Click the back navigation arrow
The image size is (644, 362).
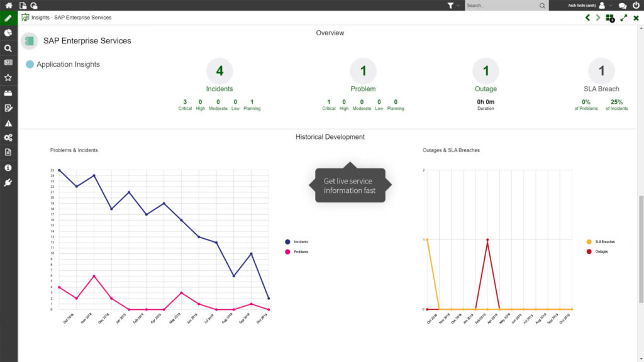pyautogui.click(x=587, y=18)
